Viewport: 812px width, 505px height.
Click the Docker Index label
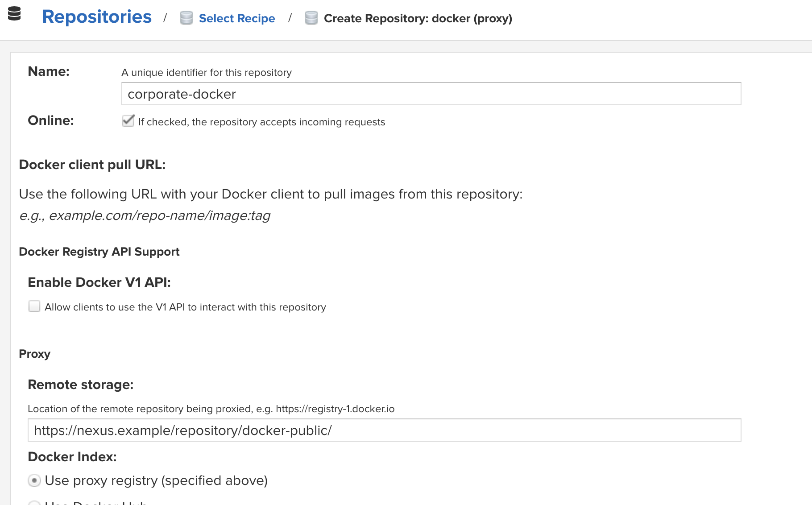coord(72,456)
